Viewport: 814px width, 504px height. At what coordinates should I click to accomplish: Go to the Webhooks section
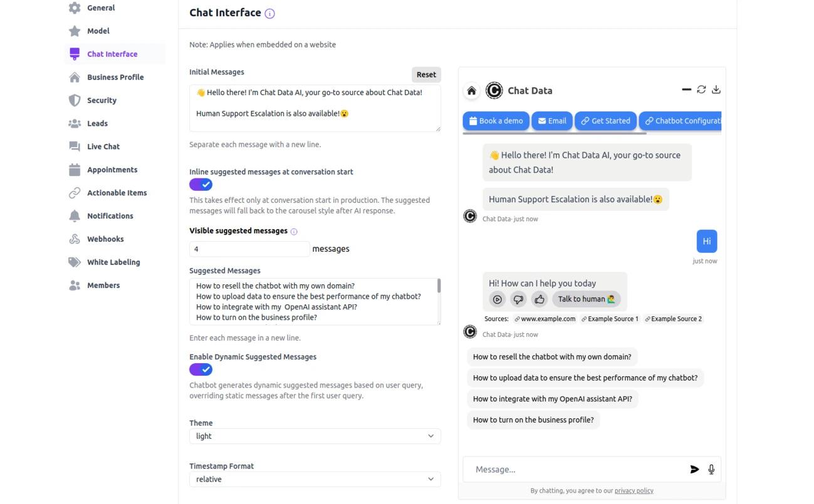105,239
